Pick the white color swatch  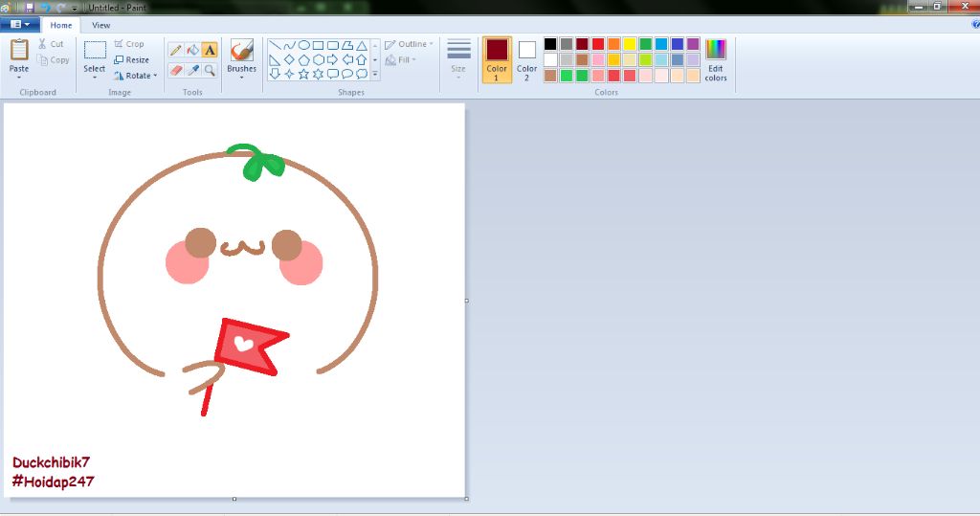point(550,60)
